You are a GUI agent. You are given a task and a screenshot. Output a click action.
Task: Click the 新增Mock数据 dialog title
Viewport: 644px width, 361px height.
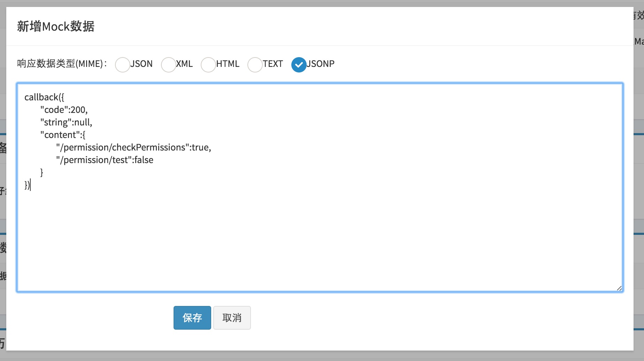[56, 26]
